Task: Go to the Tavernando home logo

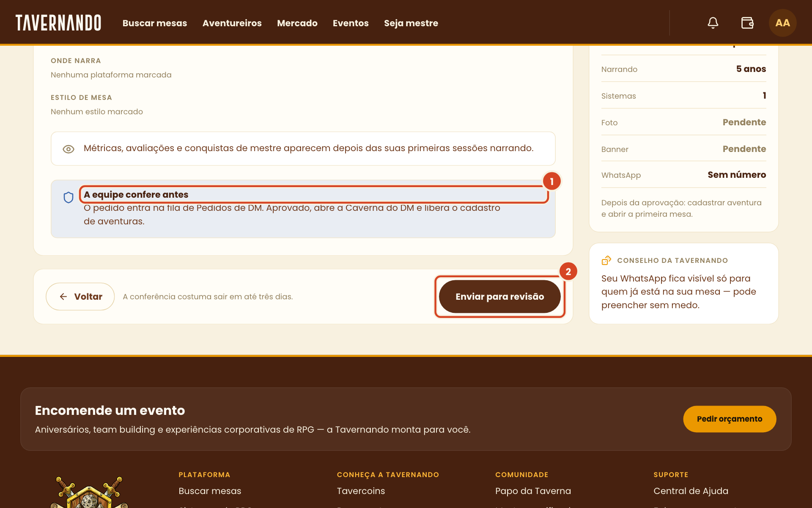Action: point(58,23)
